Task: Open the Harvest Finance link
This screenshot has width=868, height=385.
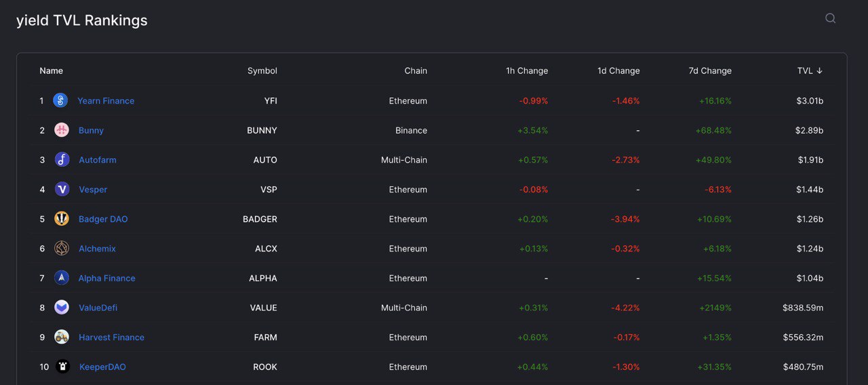Action: coord(111,337)
